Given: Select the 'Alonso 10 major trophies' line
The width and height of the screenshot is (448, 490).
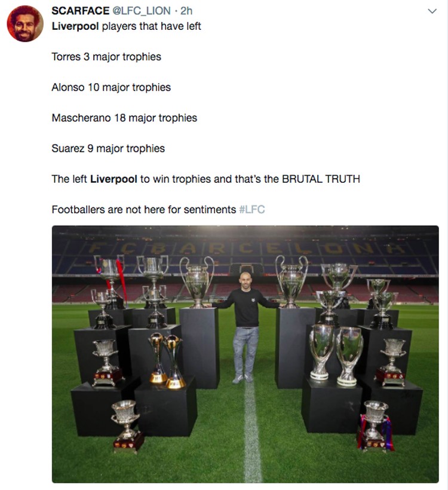Looking at the screenshot, I should click(x=111, y=87).
